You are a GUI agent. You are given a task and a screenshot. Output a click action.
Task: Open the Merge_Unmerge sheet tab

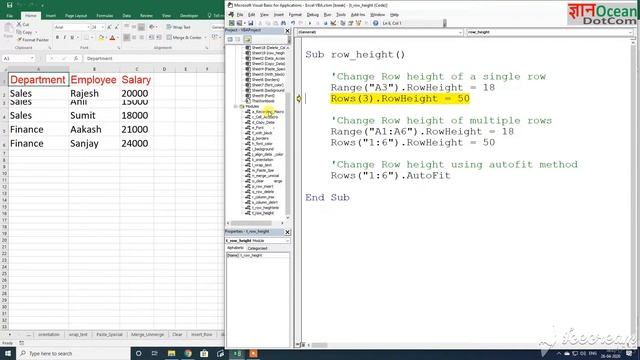147,335
